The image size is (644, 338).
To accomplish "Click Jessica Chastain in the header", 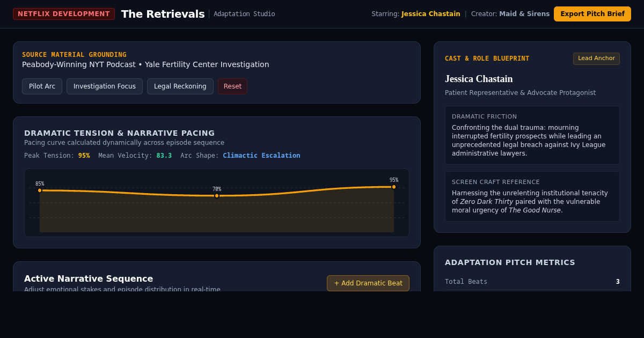I will [x=431, y=14].
